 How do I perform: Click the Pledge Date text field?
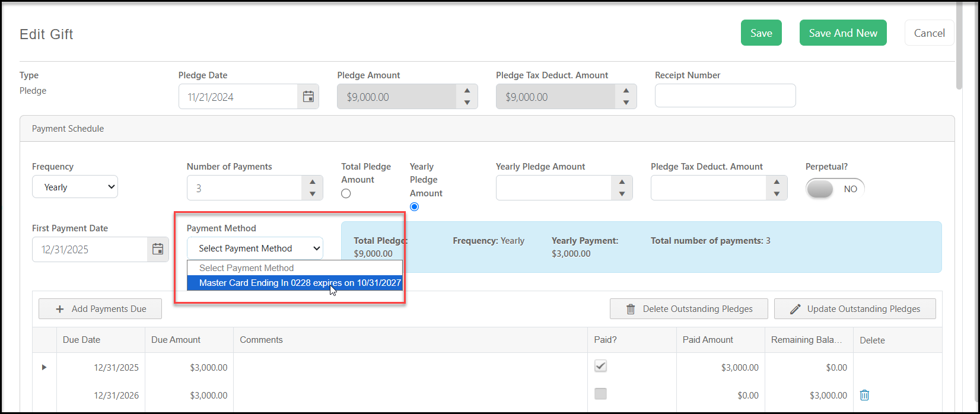coord(238,97)
